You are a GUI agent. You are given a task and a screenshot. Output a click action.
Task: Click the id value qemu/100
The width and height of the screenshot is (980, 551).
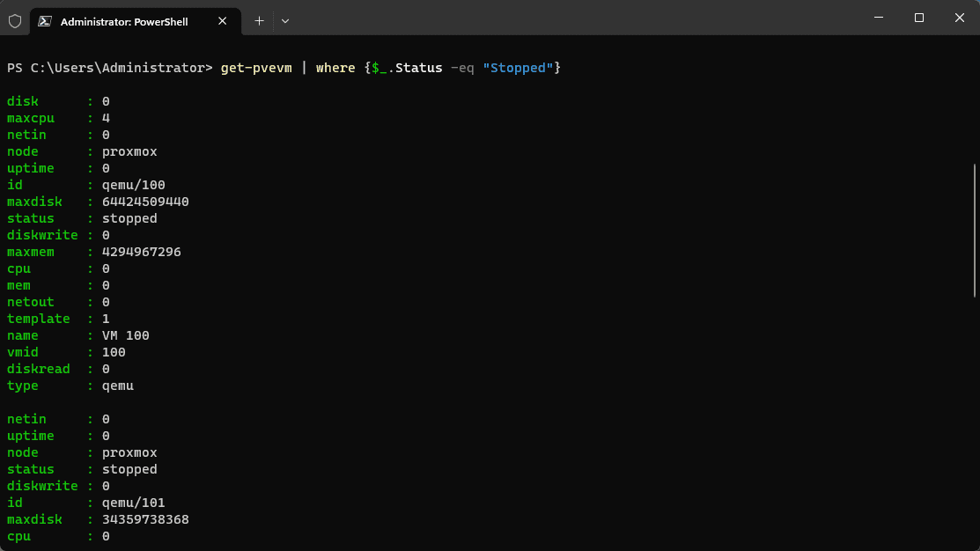134,185
